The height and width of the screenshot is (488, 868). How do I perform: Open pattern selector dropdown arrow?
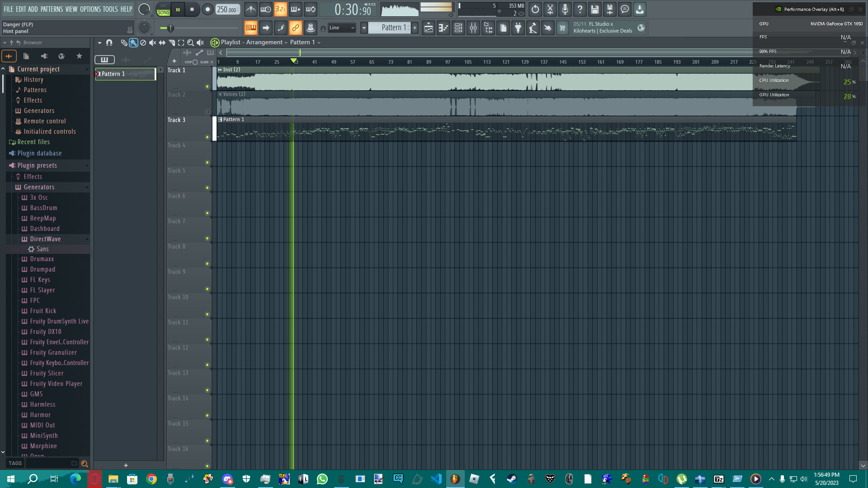point(363,28)
